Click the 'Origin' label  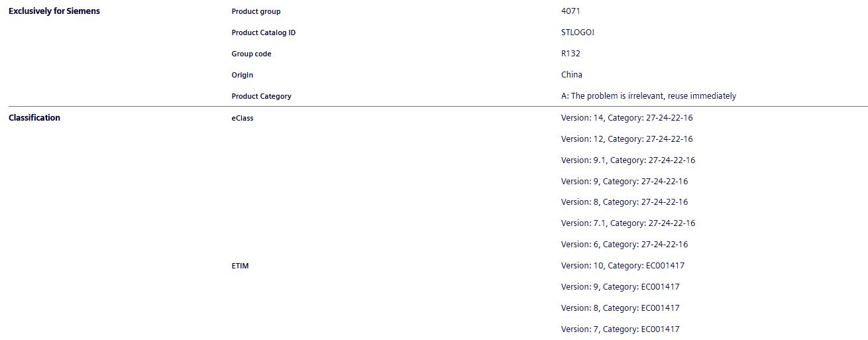click(x=243, y=75)
